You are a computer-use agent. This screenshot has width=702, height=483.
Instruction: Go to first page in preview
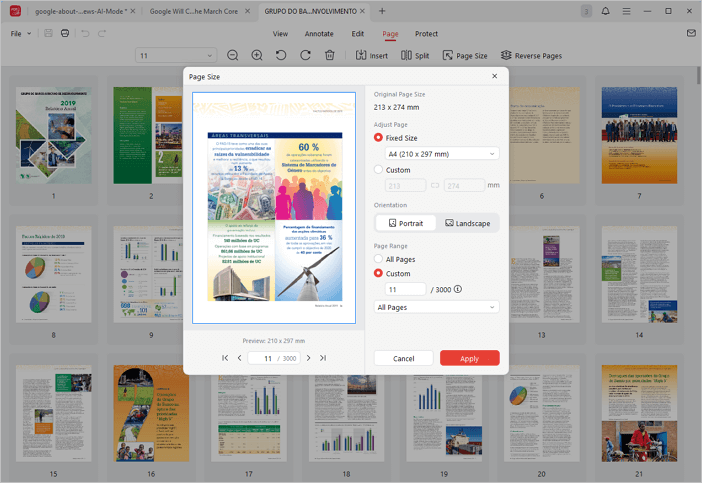click(x=225, y=358)
